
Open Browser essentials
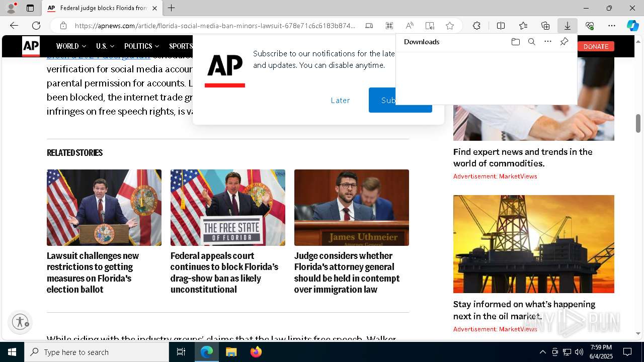click(590, 26)
